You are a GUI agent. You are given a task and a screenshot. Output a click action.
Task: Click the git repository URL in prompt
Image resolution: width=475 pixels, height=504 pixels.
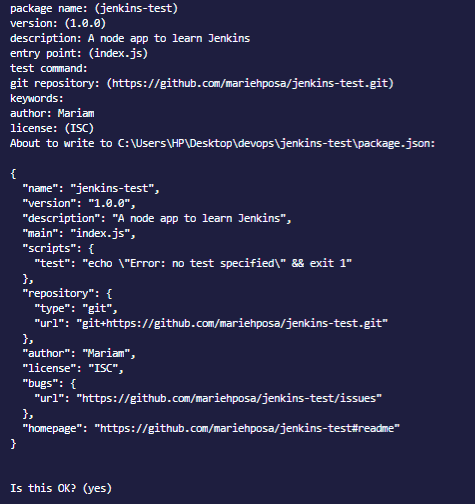(250, 83)
